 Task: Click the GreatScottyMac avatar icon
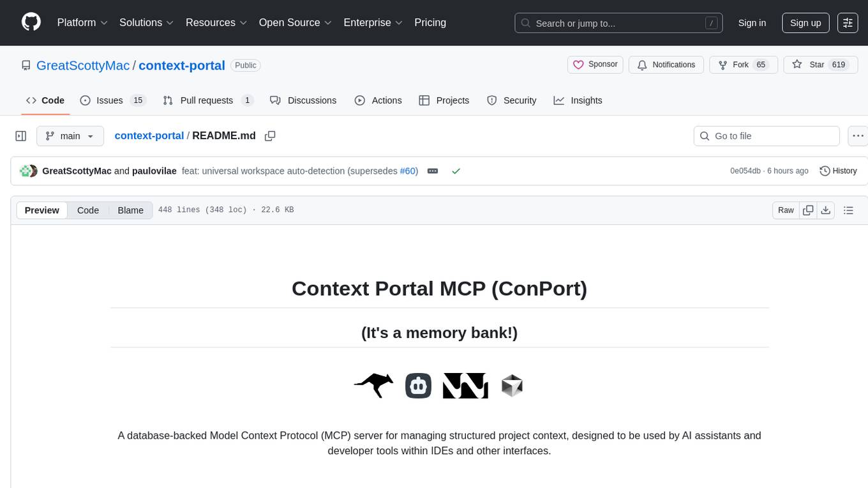point(26,171)
